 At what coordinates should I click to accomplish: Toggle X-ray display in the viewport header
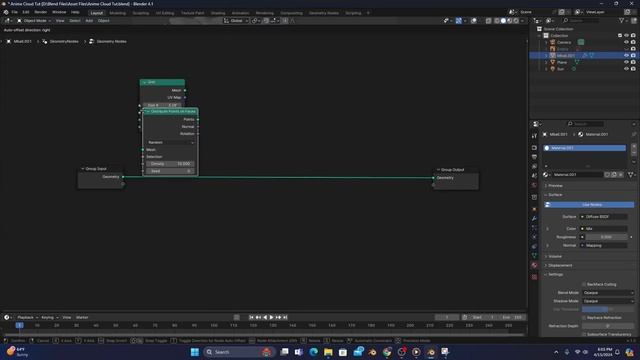point(489,20)
